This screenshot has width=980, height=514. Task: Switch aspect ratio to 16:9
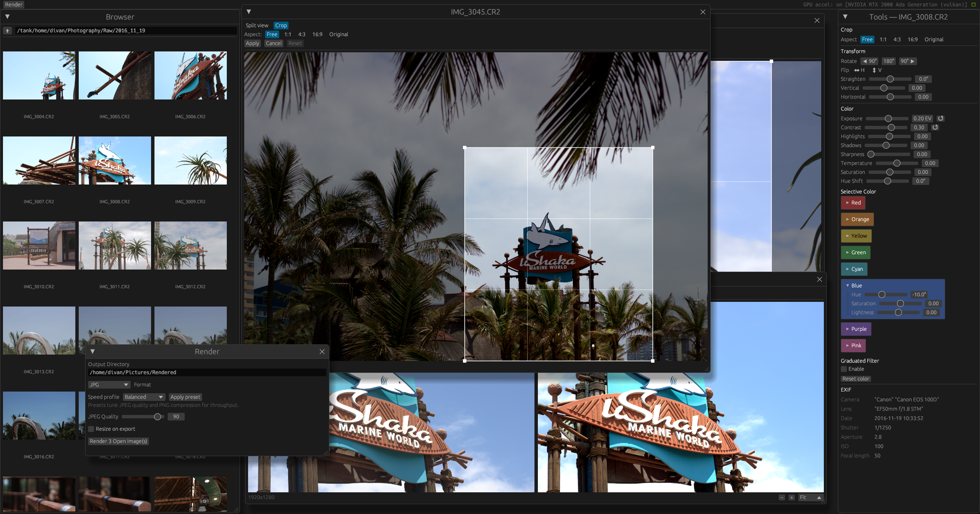(317, 34)
